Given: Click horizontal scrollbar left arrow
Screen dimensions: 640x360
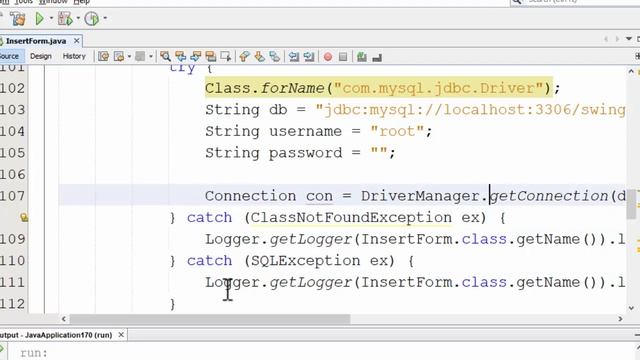Looking at the screenshot, I should (x=63, y=318).
